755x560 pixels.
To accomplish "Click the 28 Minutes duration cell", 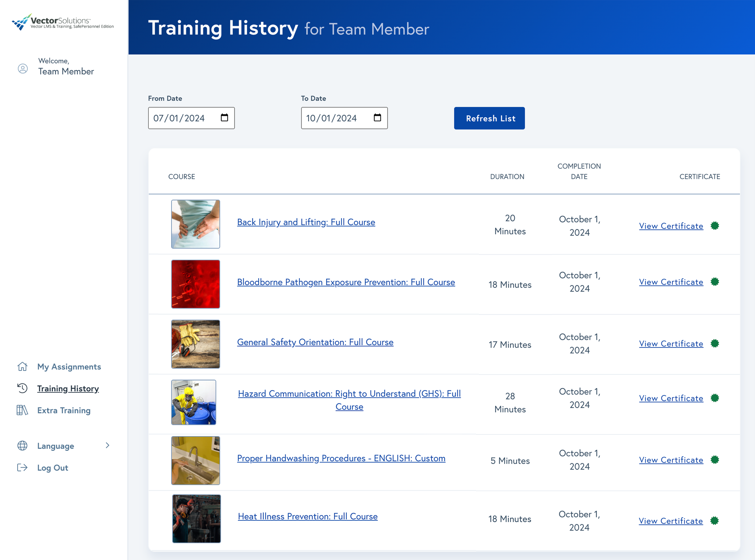I will point(510,402).
